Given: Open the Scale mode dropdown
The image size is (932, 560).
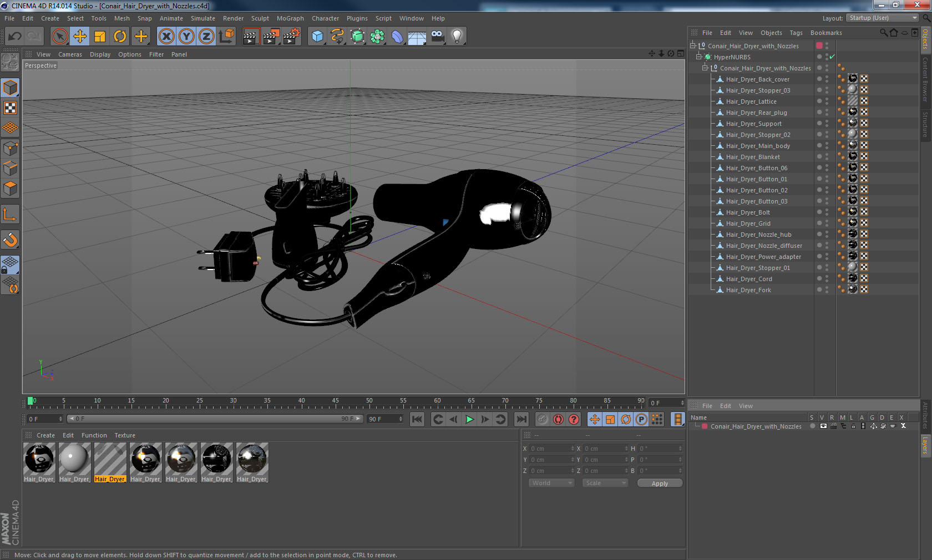Looking at the screenshot, I should pos(605,483).
